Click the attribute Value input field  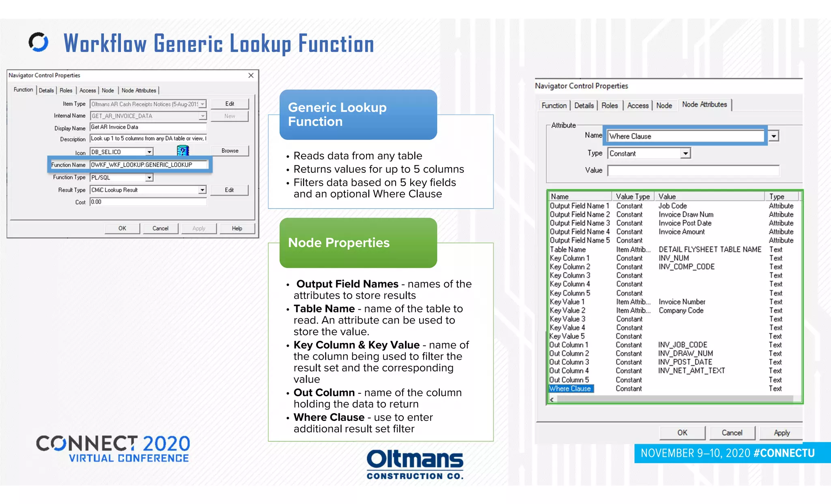693,170
